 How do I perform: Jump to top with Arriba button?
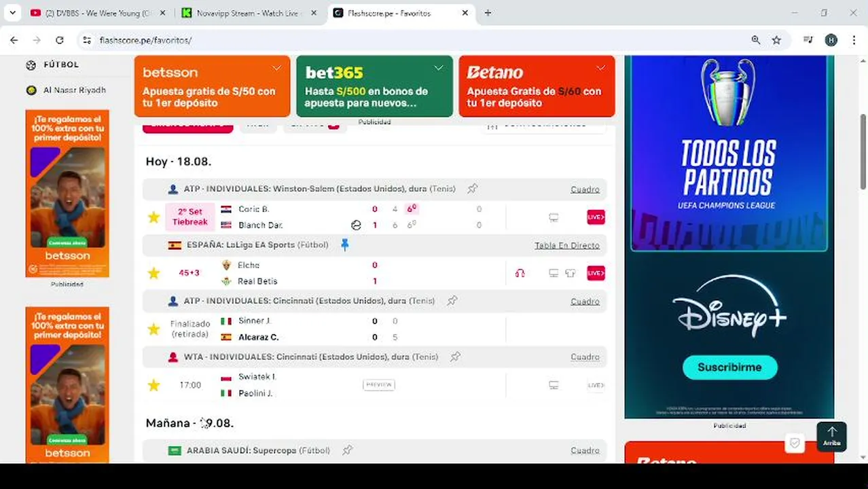[832, 437]
